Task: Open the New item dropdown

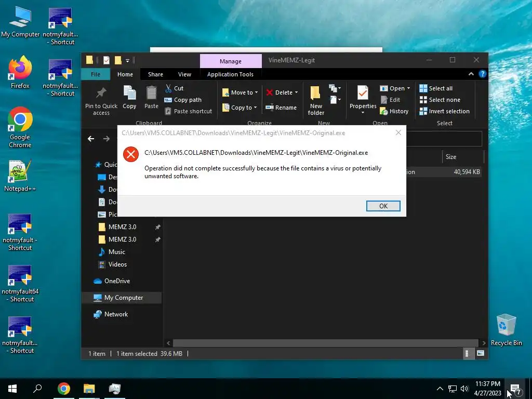Action: point(335,88)
